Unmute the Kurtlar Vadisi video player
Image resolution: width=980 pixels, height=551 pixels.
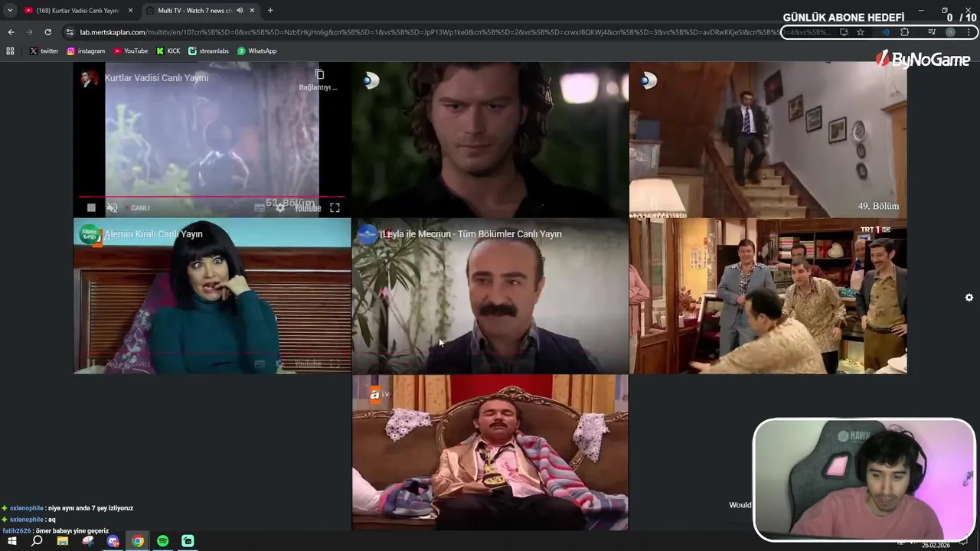(113, 207)
